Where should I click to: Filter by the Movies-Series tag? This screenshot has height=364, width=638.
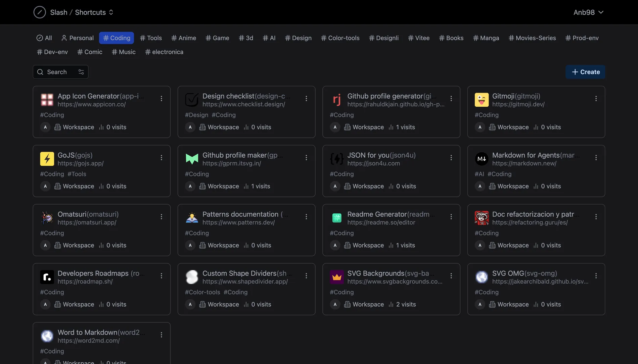tap(532, 38)
